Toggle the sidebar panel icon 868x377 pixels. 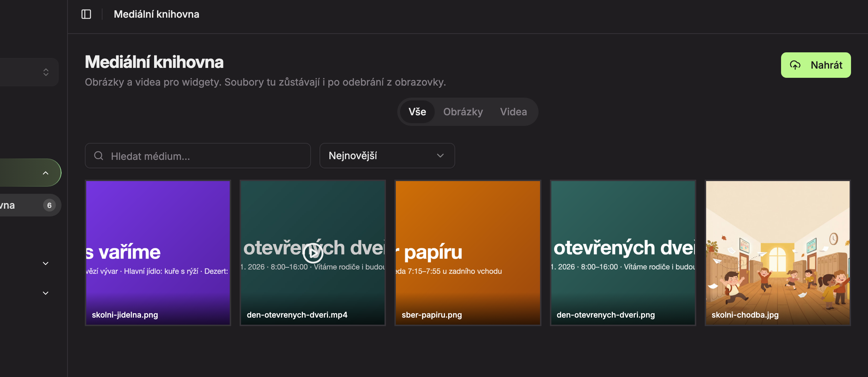pos(86,14)
